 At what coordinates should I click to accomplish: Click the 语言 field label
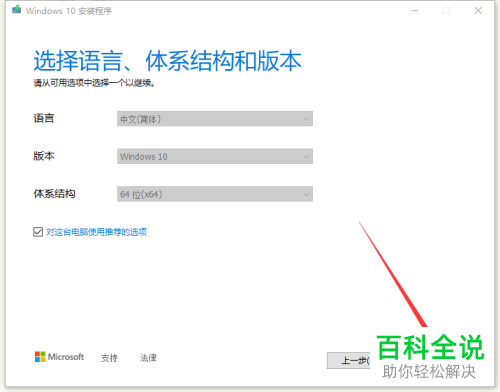[x=44, y=118]
